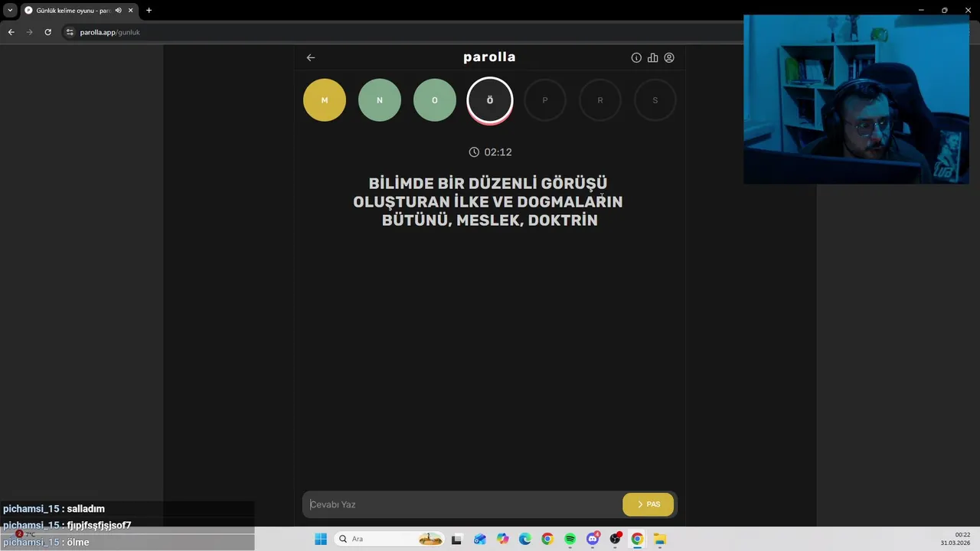Click the taskbar Ara search box
980x551 pixels.
click(390, 539)
